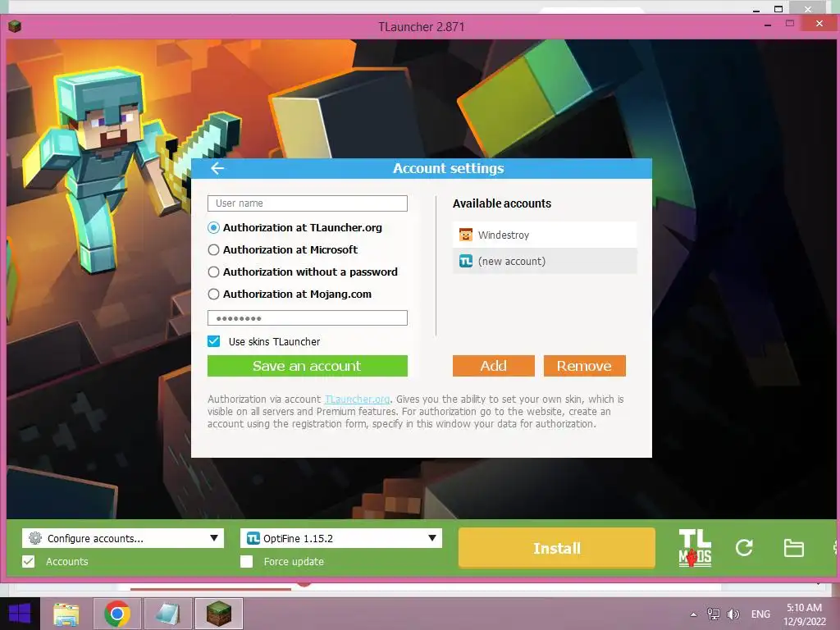Select the Windestroy account
This screenshot has width=840, height=630.
(x=545, y=235)
